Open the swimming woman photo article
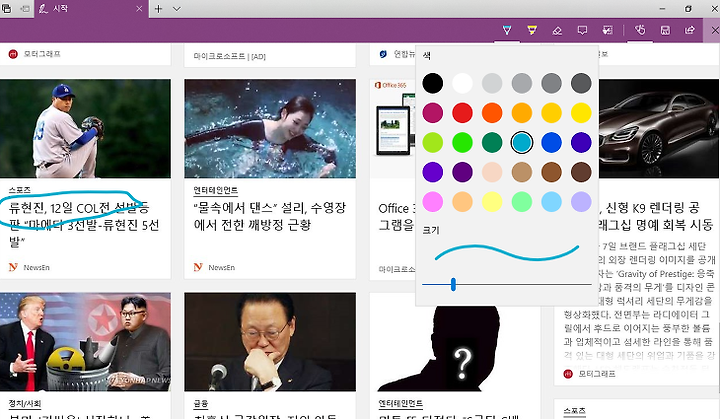Viewport: 720px width, 419px height. coord(270,129)
